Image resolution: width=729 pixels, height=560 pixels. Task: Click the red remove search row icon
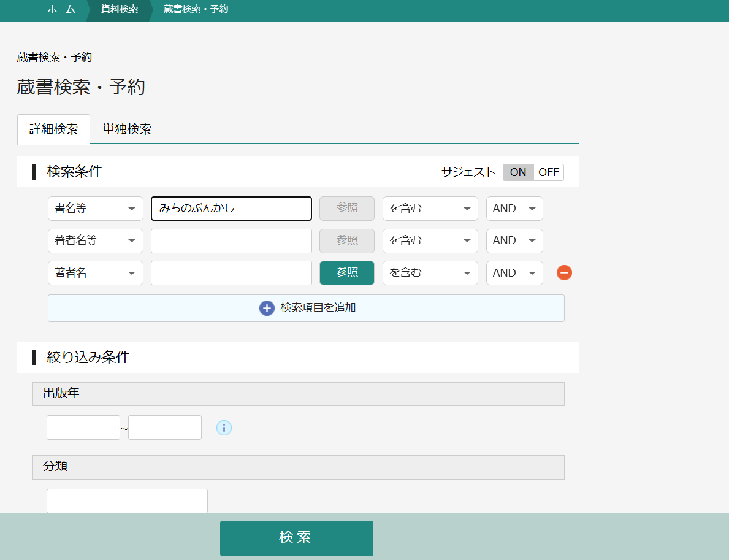[564, 273]
